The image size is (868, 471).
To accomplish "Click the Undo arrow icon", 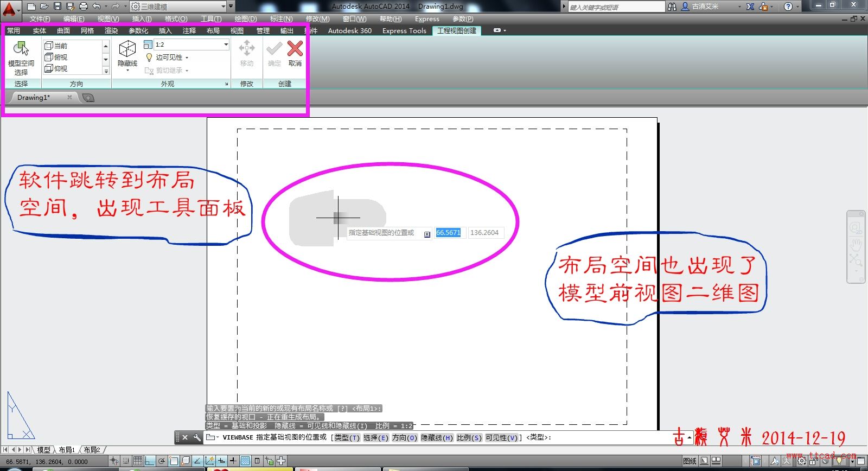I will tap(97, 7).
